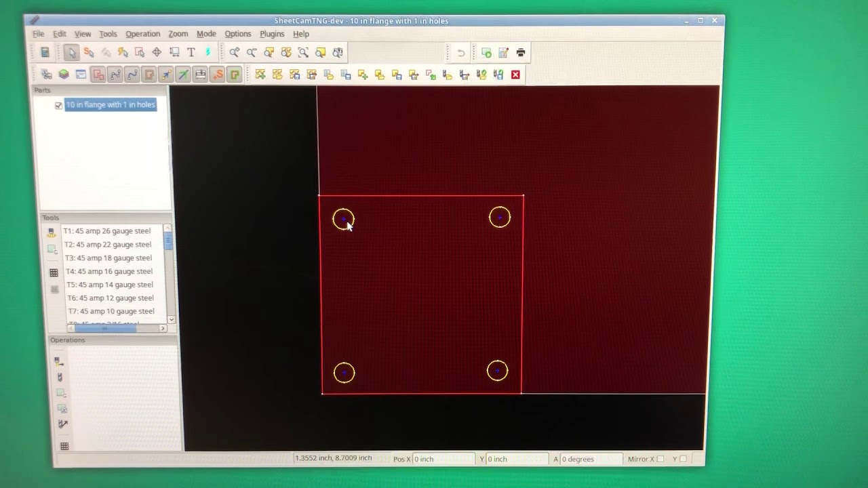Image resolution: width=868 pixels, height=488 pixels.
Task: Enable the Mirror Y checkbox
Action: coord(683,459)
